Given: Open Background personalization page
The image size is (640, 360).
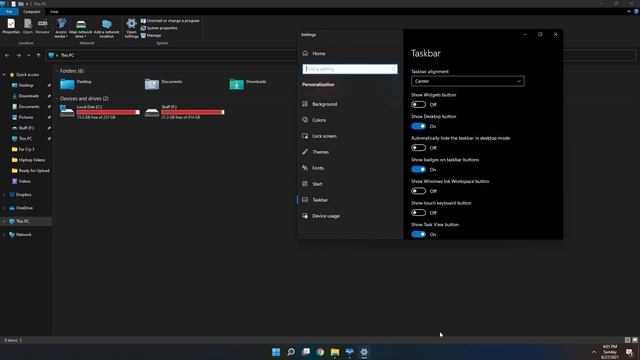Looking at the screenshot, I should (x=324, y=104).
